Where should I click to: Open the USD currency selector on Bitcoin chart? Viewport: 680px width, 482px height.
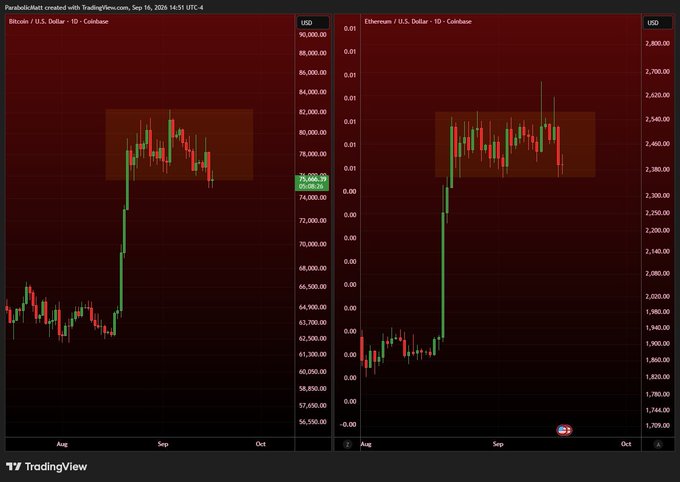point(313,23)
